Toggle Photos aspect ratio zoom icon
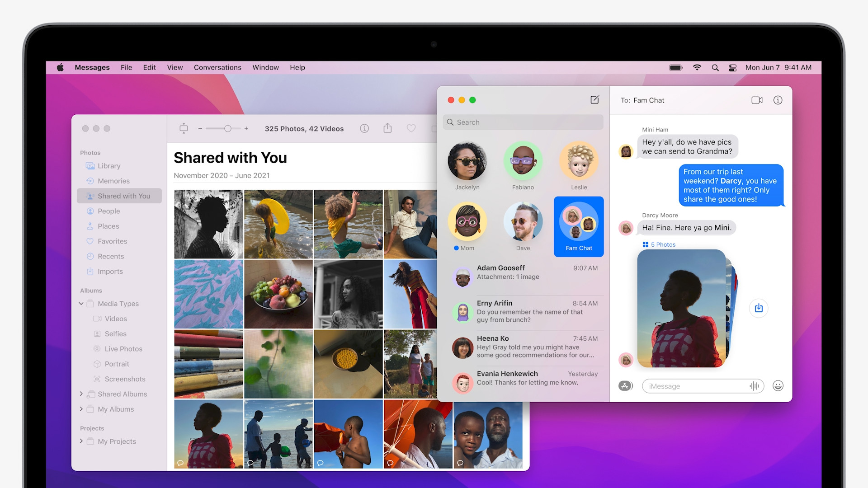 (x=184, y=129)
